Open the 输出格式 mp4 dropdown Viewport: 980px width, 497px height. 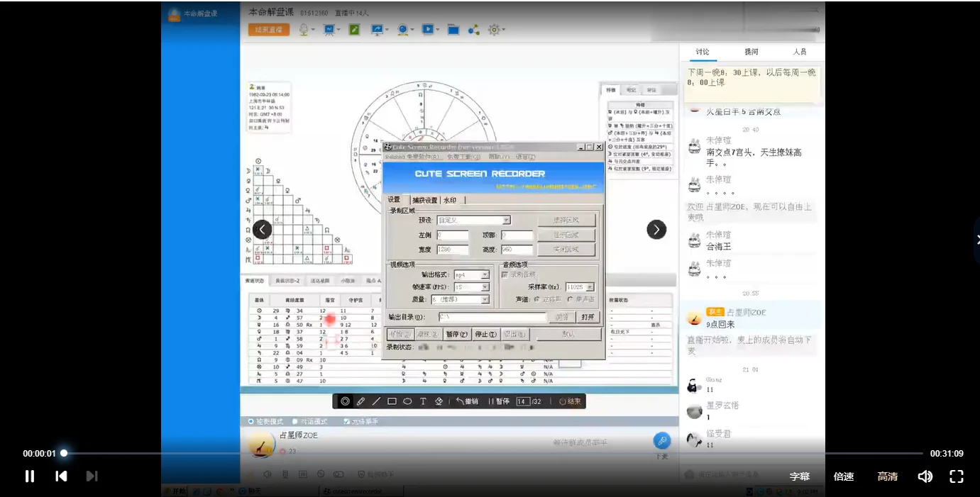coord(472,274)
